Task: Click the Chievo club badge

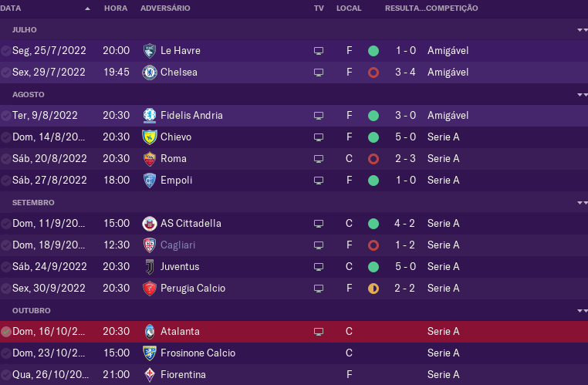Action: coord(150,137)
